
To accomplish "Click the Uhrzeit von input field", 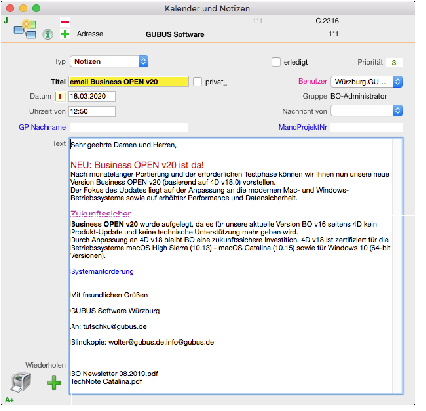I will 92,111.
